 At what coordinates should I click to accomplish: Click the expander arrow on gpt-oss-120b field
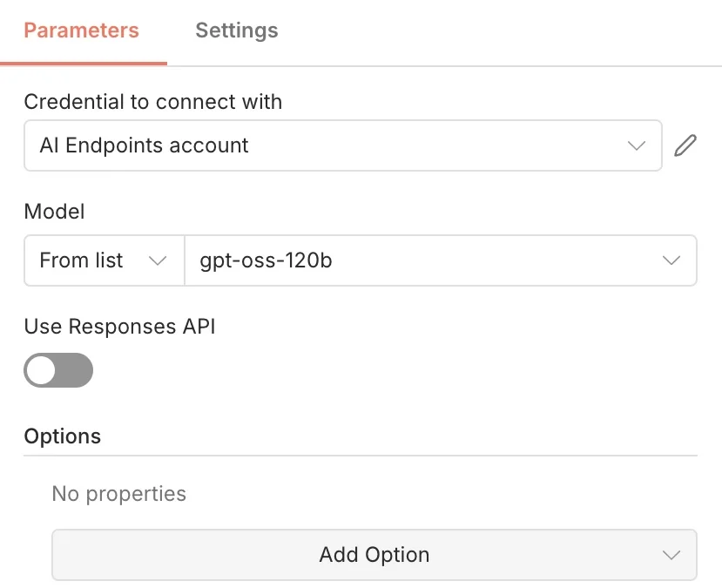(x=671, y=260)
